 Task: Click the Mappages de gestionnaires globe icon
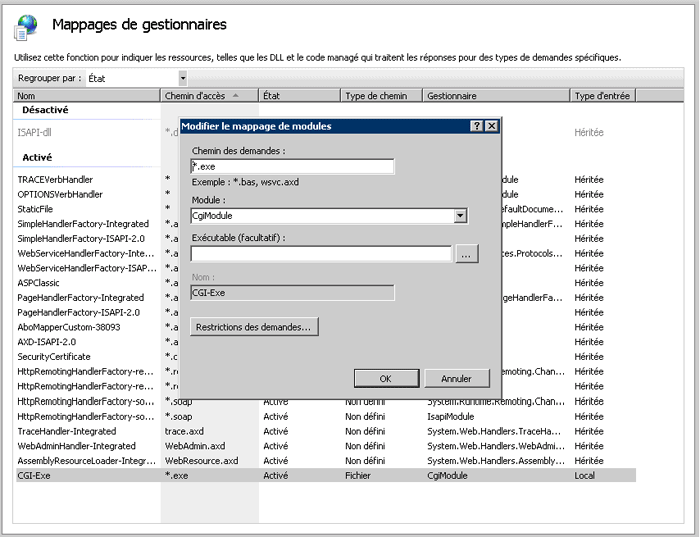[x=26, y=28]
